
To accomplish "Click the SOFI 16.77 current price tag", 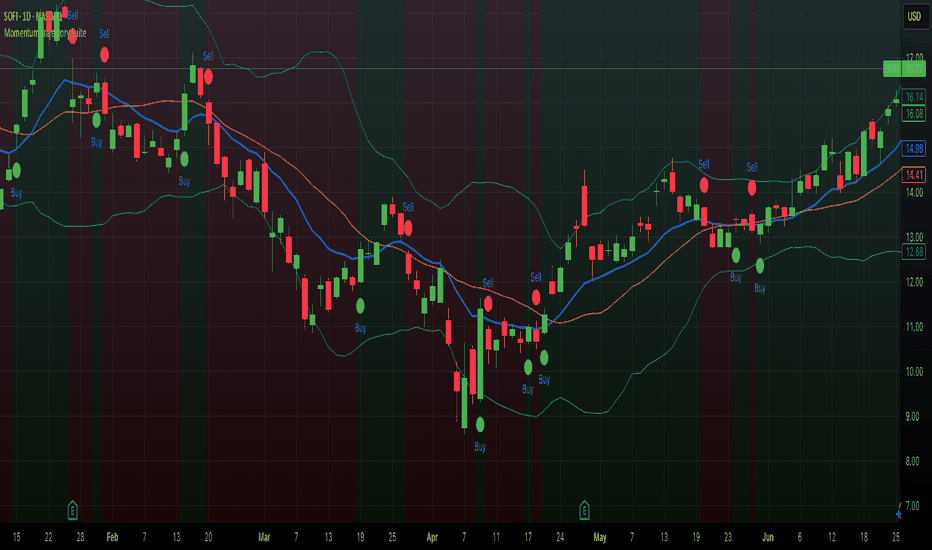I will click(x=904, y=69).
